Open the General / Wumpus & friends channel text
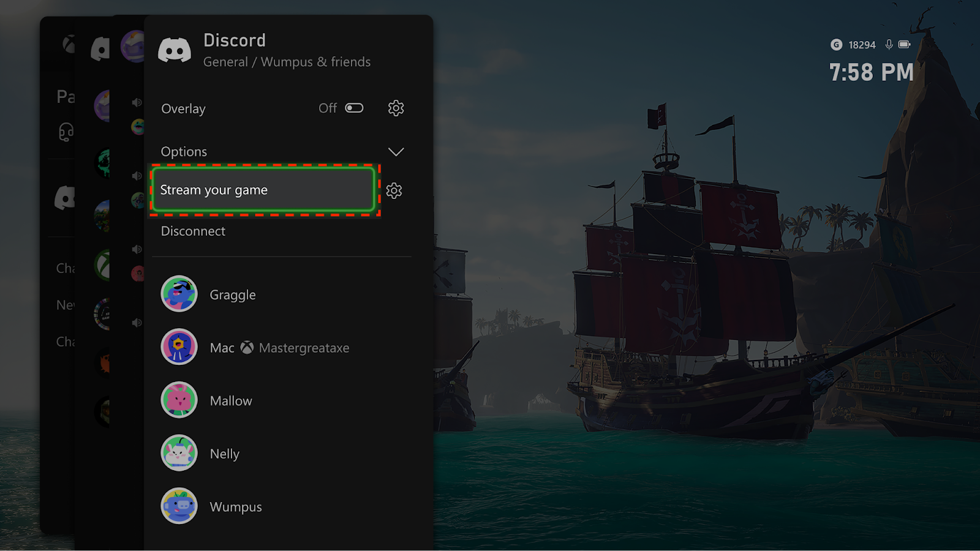The height and width of the screenshot is (551, 980). (287, 62)
